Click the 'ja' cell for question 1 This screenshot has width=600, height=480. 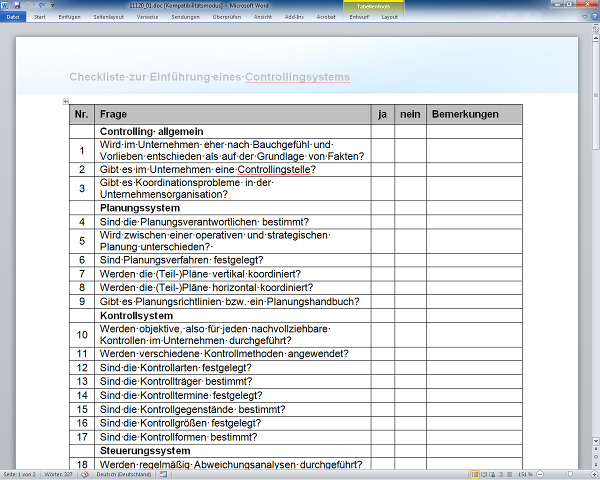tap(382, 150)
